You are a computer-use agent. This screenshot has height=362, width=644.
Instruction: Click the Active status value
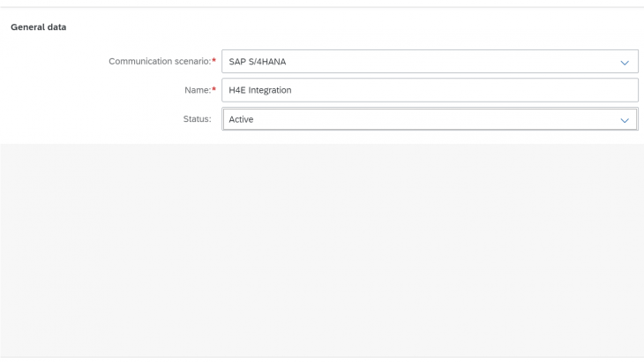(x=241, y=119)
